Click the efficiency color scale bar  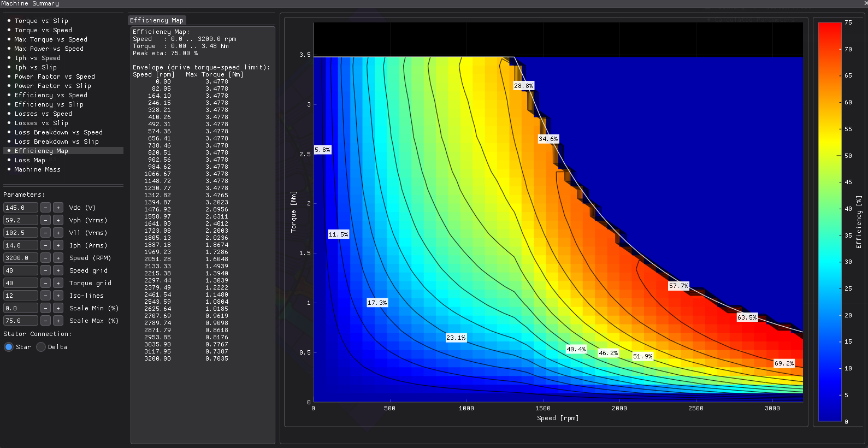[829, 222]
